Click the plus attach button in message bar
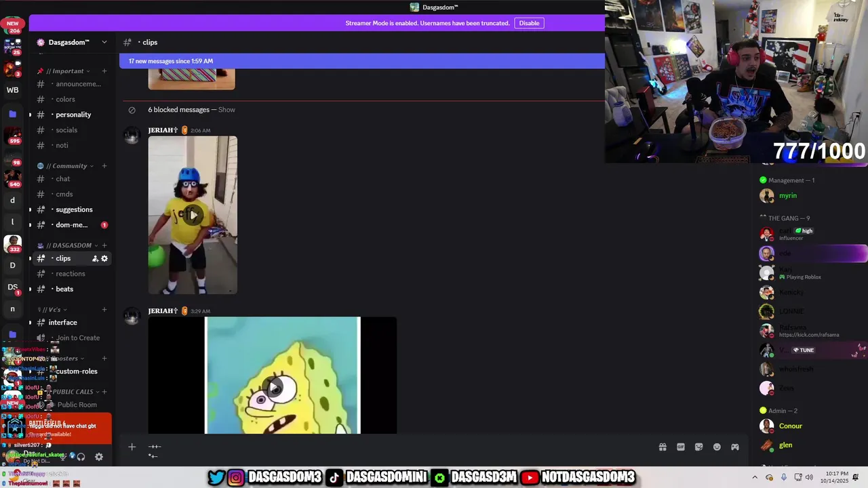This screenshot has height=488, width=868. point(132,447)
